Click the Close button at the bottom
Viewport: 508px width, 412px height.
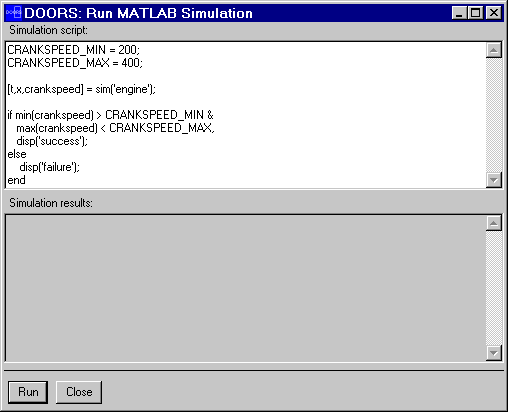[79, 392]
